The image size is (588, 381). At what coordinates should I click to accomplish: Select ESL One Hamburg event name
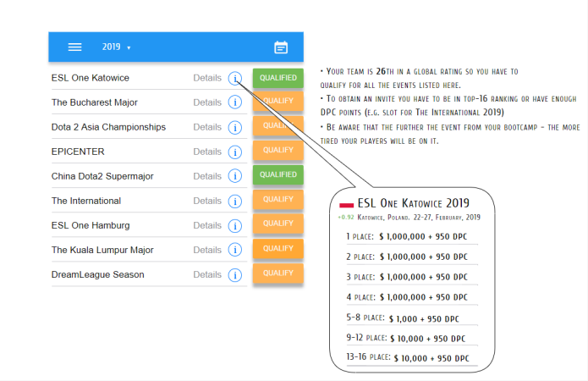(91, 225)
